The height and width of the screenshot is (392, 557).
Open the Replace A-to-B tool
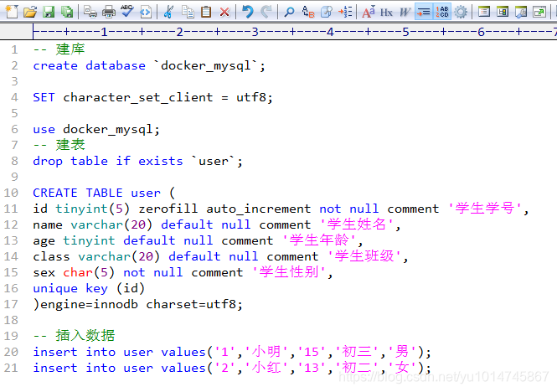tap(308, 12)
